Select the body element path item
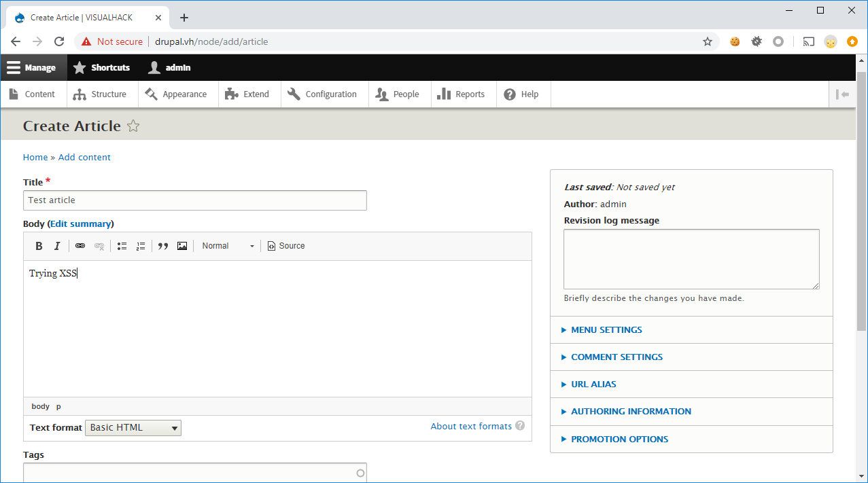Viewport: 868px width, 483px height. click(41, 406)
